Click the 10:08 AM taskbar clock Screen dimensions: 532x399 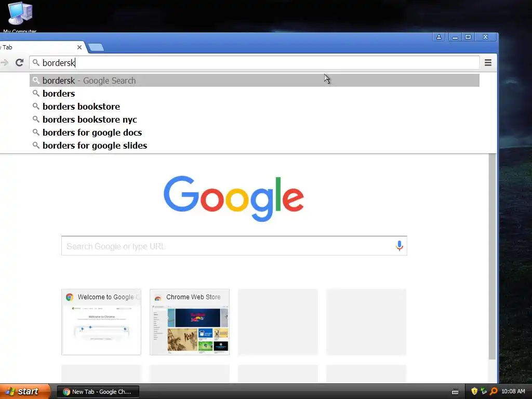(x=513, y=392)
